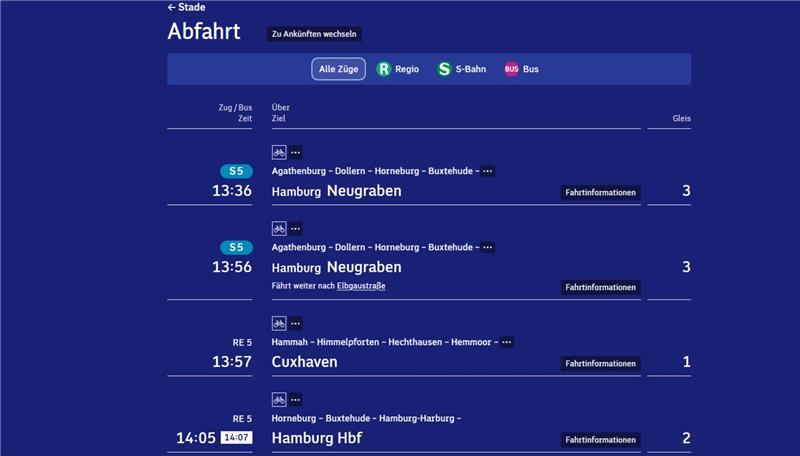
Task: Expand stops after Hemmoor on Cuxhaven train
Action: (507, 342)
